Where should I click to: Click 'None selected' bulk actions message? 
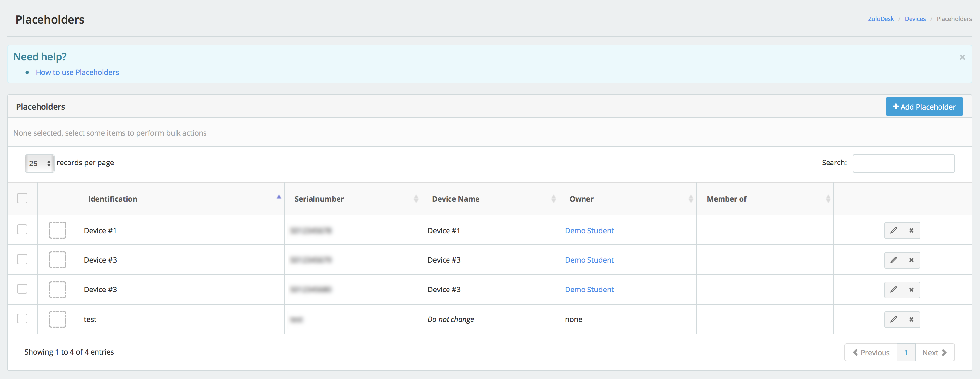(110, 133)
